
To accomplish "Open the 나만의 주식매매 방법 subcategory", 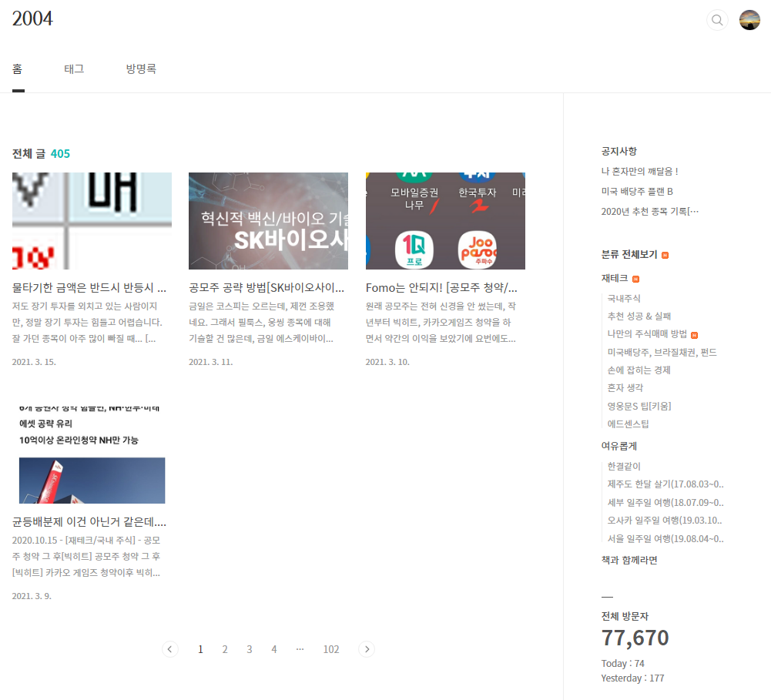I will point(647,333).
